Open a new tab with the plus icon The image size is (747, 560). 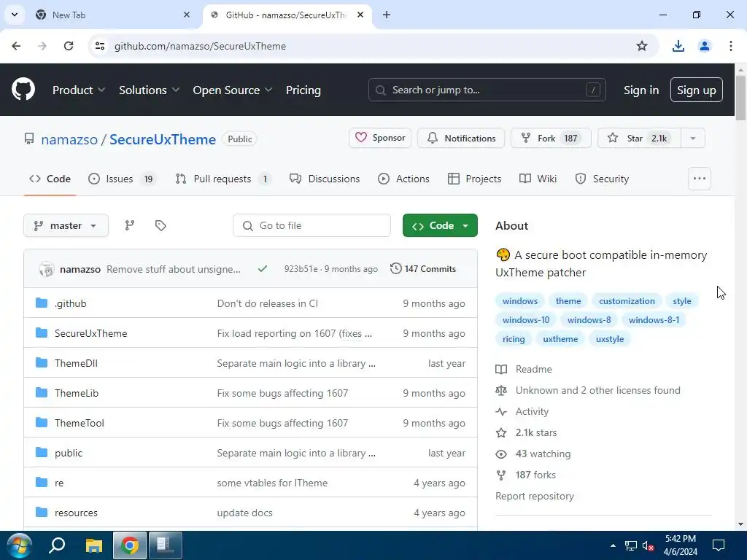(387, 15)
